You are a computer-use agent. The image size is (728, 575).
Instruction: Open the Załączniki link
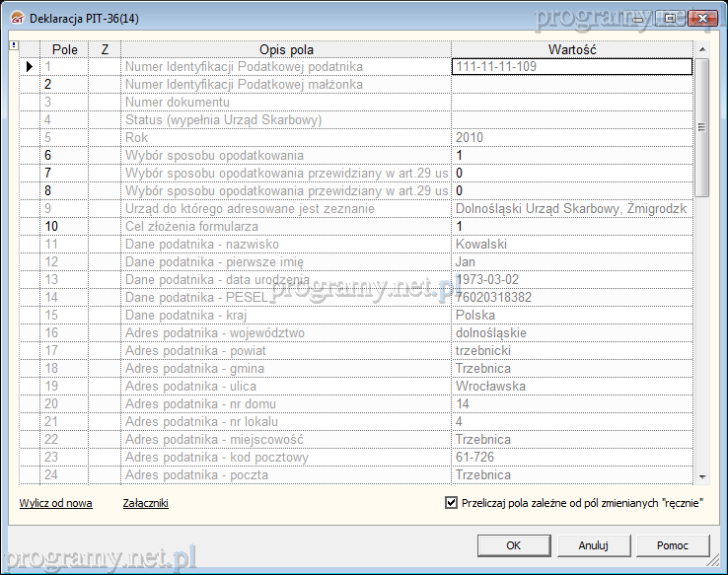pyautogui.click(x=145, y=503)
